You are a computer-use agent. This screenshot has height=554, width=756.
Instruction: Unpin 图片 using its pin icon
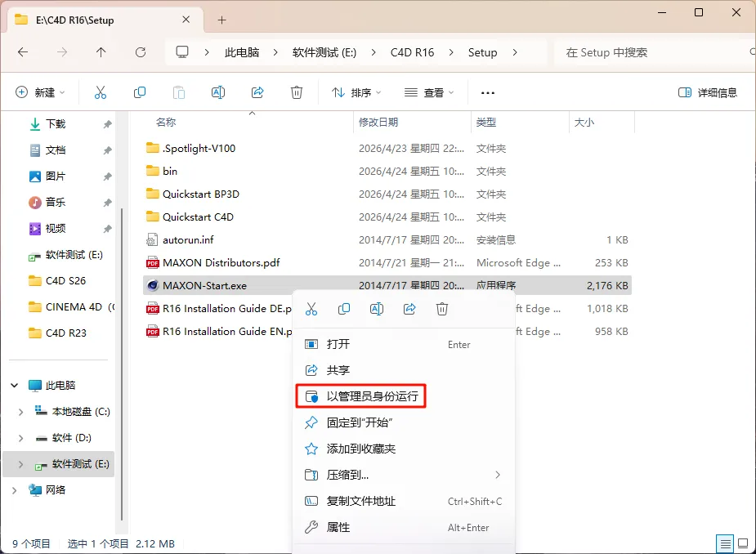[107, 176]
